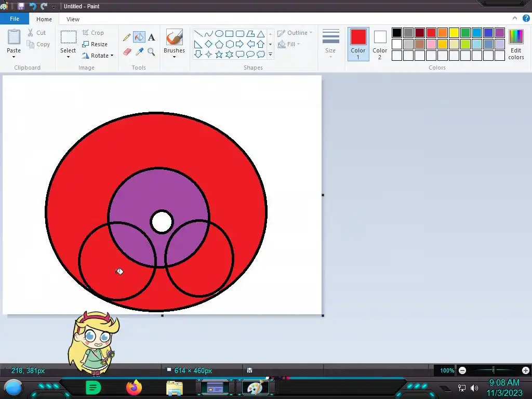Choose the Cloud callout shape

(x=261, y=54)
